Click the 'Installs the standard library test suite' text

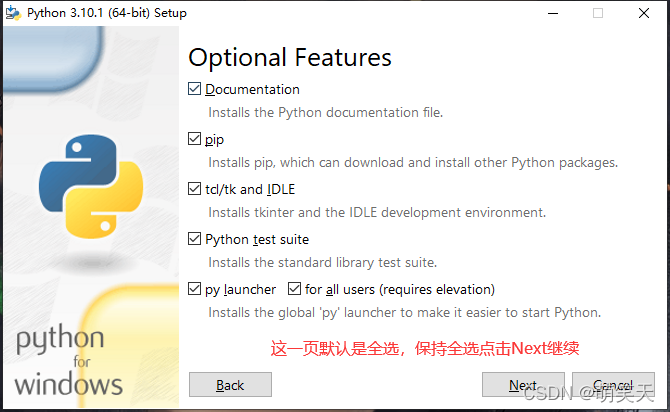tap(322, 262)
